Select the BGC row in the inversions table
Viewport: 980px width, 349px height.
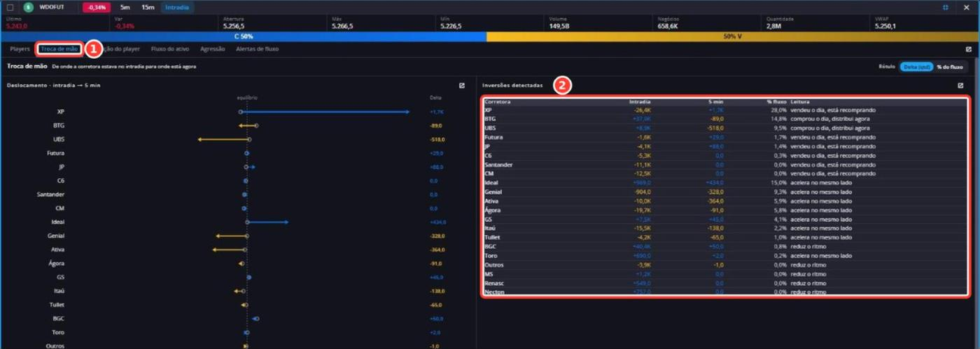(x=725, y=247)
